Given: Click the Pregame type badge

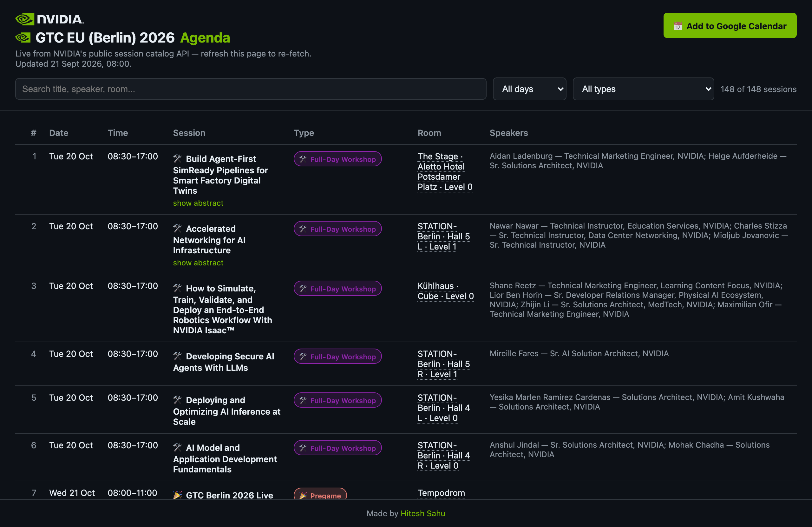Looking at the screenshot, I should [x=320, y=494].
